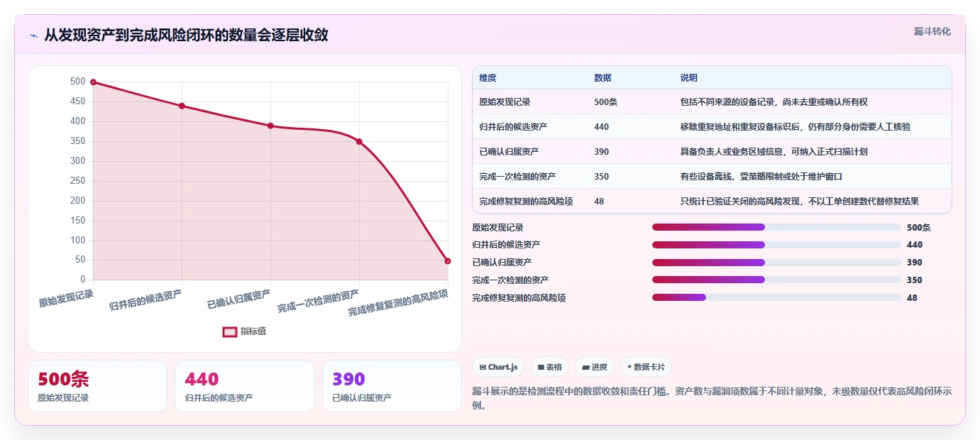Viewport: 980px width, 440px height.
Task: Click the footer note starting 漏斗展示的是
Action: pos(712,398)
